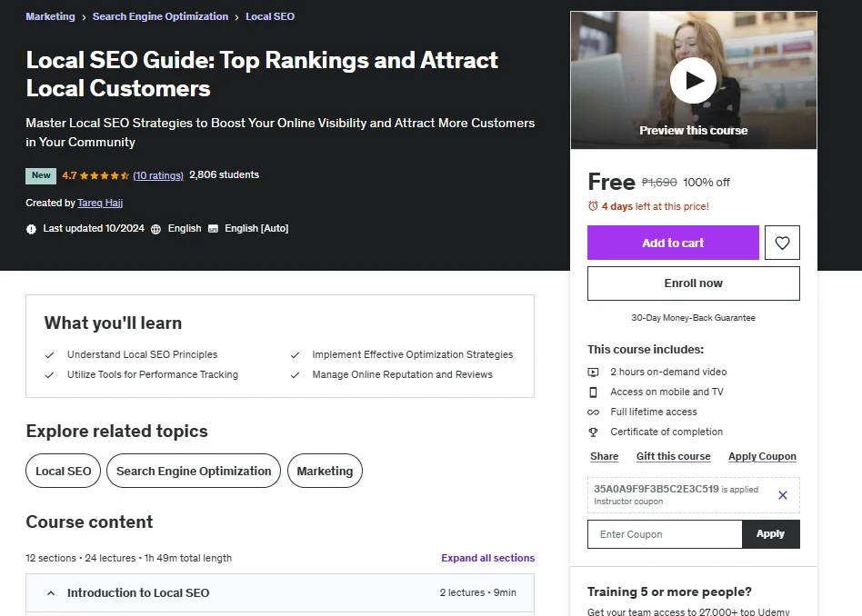Image resolution: width=862 pixels, height=616 pixels.
Task: Click the closed captions icon
Action: point(214,229)
